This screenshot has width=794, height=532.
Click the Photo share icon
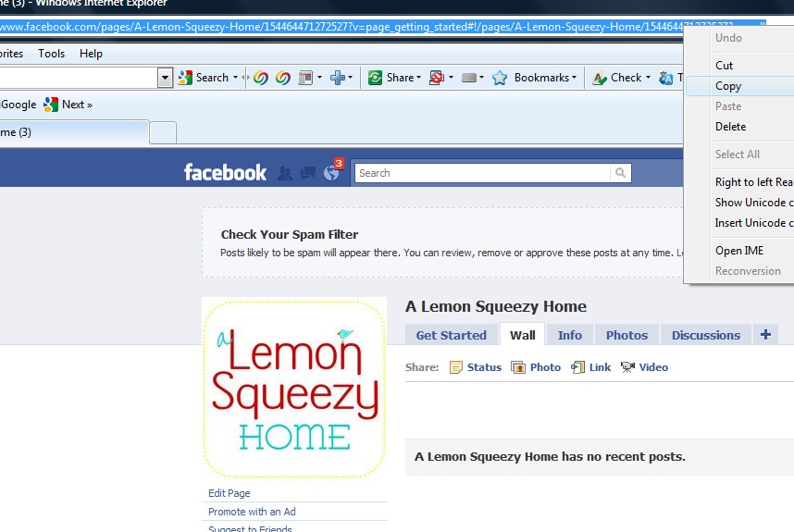click(x=518, y=367)
